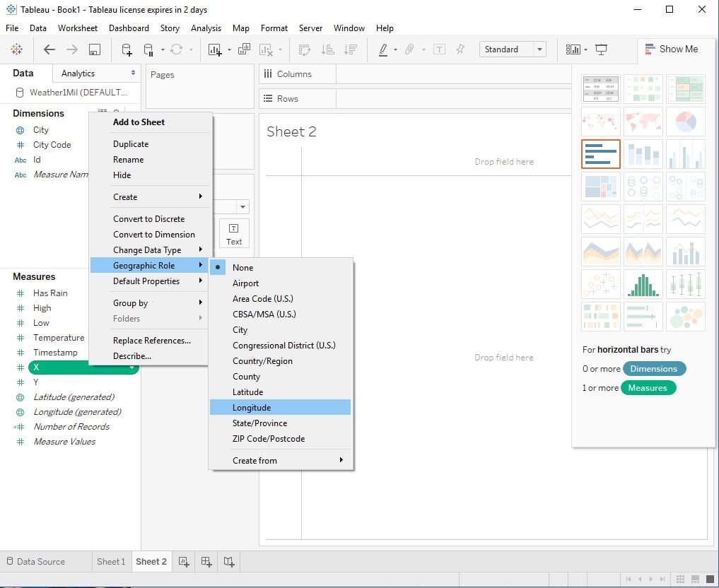This screenshot has width=719, height=588.
Task: Click the Highlight pen icon
Action: 383,49
